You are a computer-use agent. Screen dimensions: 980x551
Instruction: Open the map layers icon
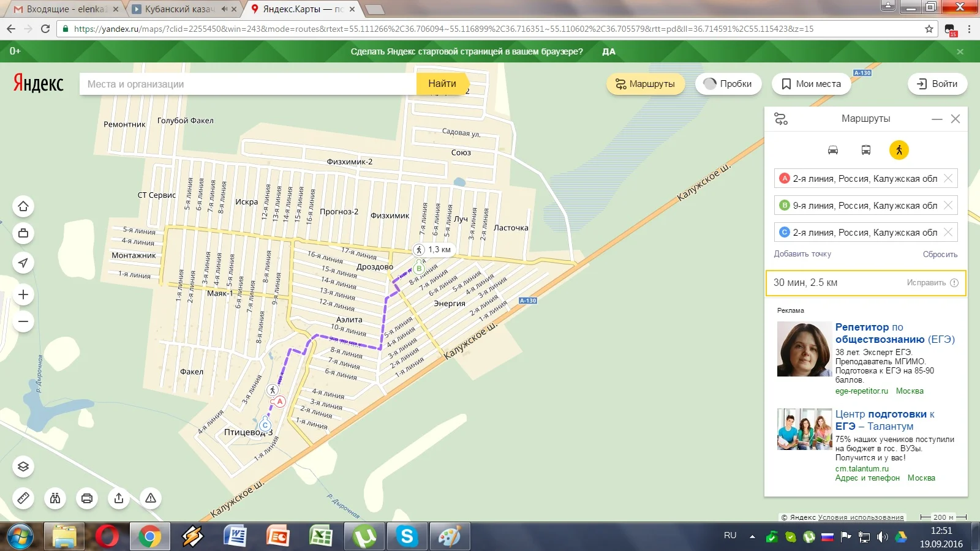coord(23,467)
